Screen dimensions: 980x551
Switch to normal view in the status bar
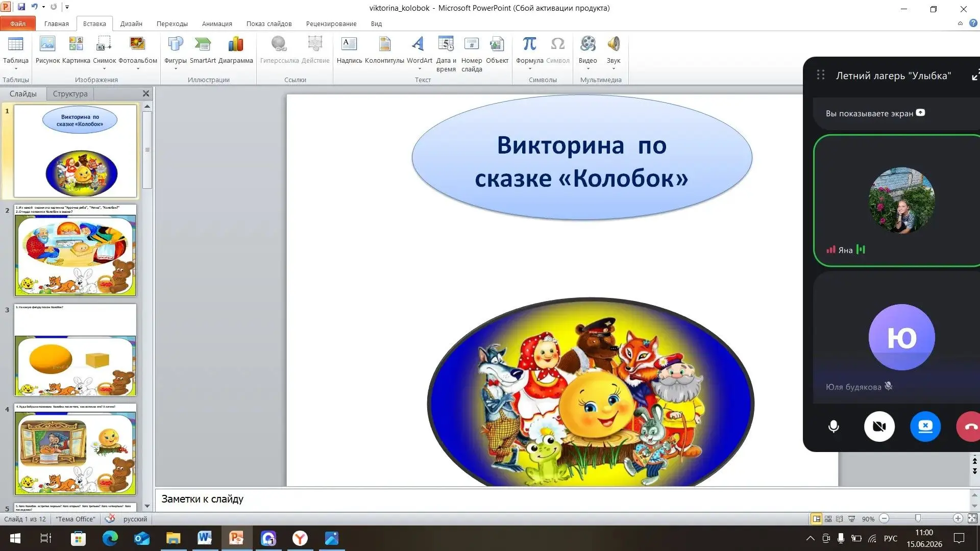coord(817,519)
